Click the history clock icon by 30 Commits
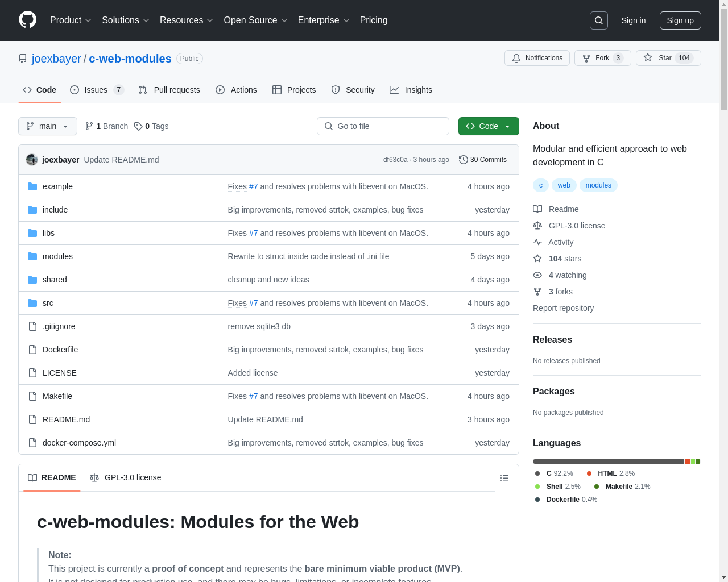The height and width of the screenshot is (582, 728). point(464,160)
